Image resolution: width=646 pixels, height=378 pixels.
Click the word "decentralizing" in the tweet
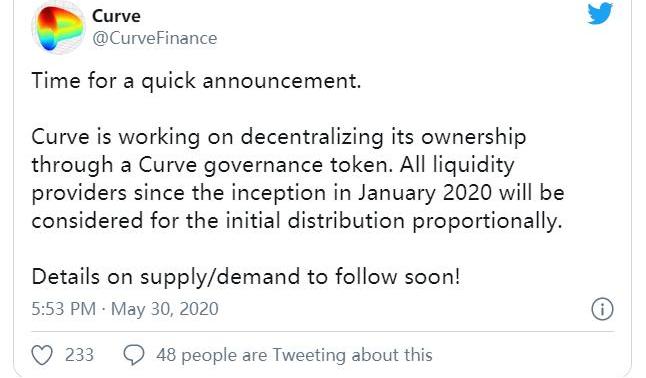point(312,137)
